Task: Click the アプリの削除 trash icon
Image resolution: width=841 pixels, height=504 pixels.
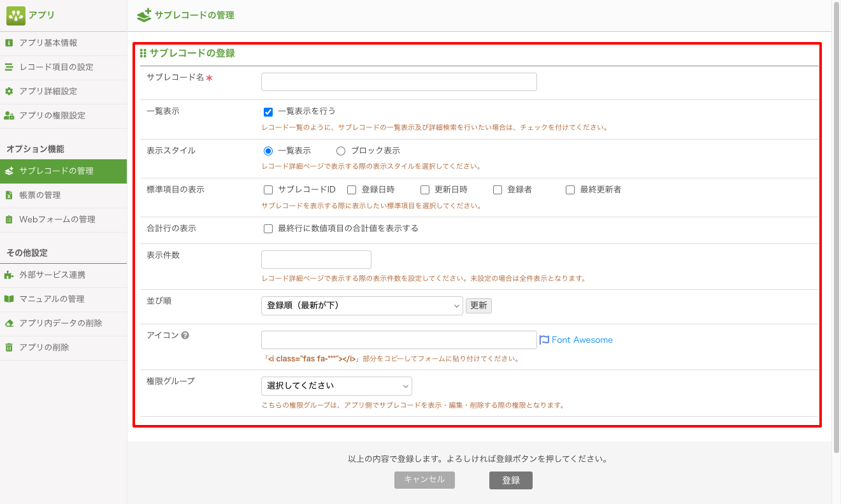Action: [9, 347]
